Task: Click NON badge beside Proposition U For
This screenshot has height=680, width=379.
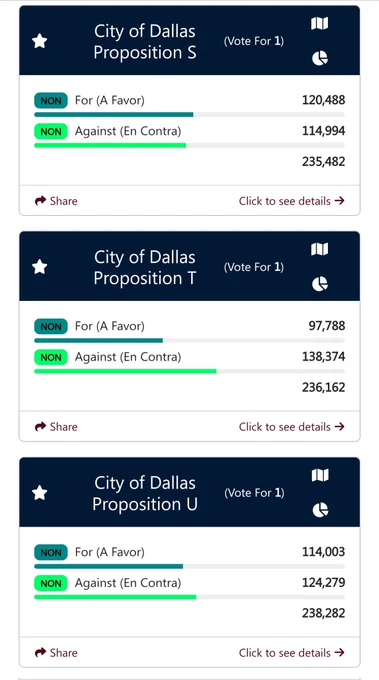Action: [x=51, y=552]
